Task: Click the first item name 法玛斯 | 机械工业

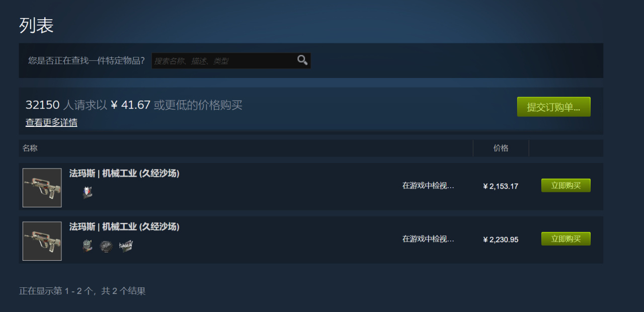Action: 124,174
